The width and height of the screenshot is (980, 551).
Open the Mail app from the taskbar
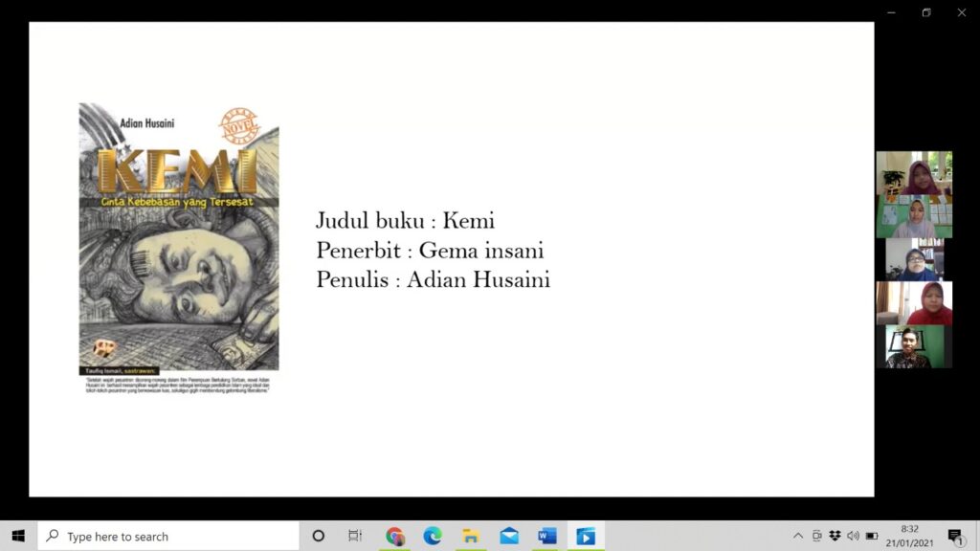click(509, 536)
